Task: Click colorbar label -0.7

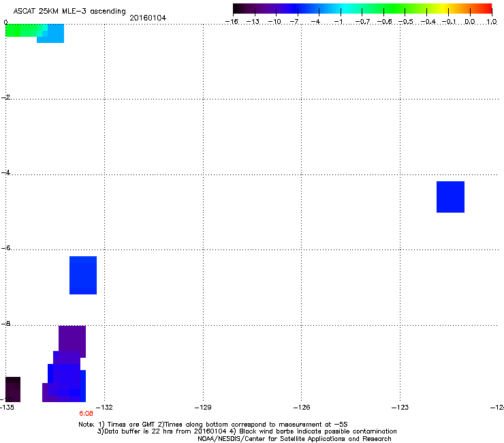Action: click(x=362, y=22)
